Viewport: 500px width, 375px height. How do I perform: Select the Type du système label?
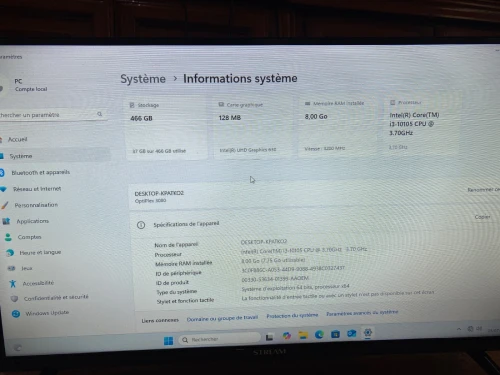click(177, 292)
